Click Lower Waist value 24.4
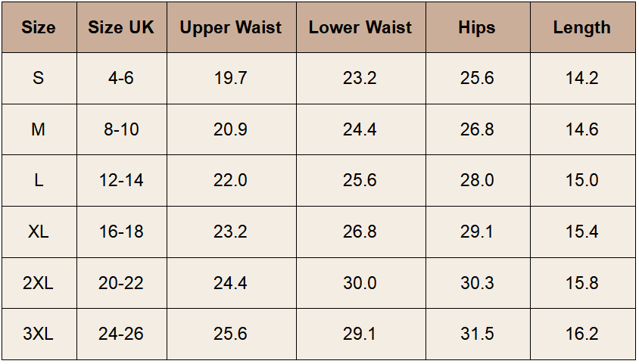 360,129
